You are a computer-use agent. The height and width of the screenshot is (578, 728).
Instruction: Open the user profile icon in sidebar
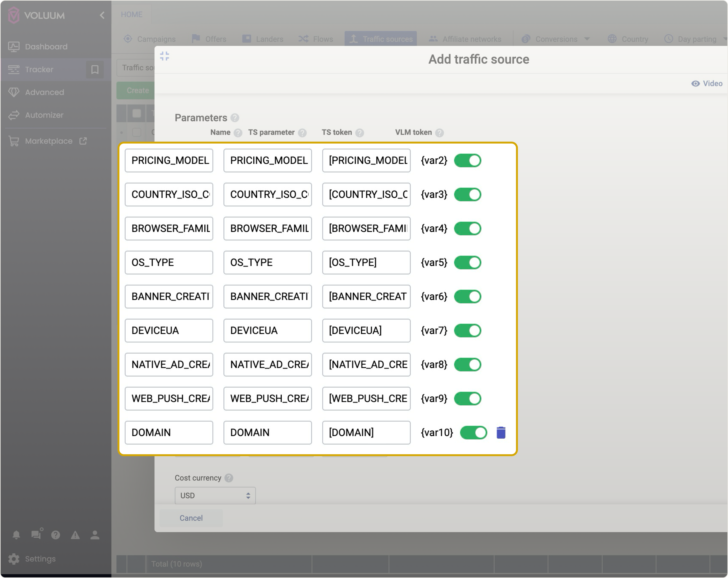95,535
